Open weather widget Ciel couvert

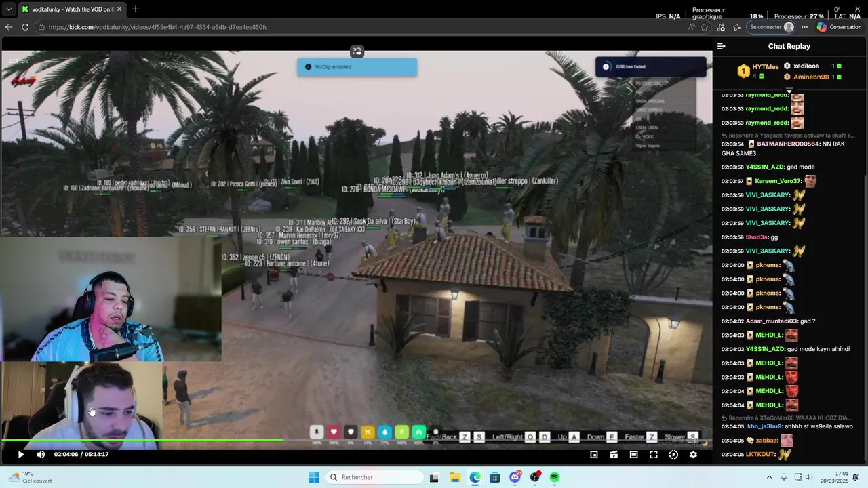pyautogui.click(x=28, y=477)
